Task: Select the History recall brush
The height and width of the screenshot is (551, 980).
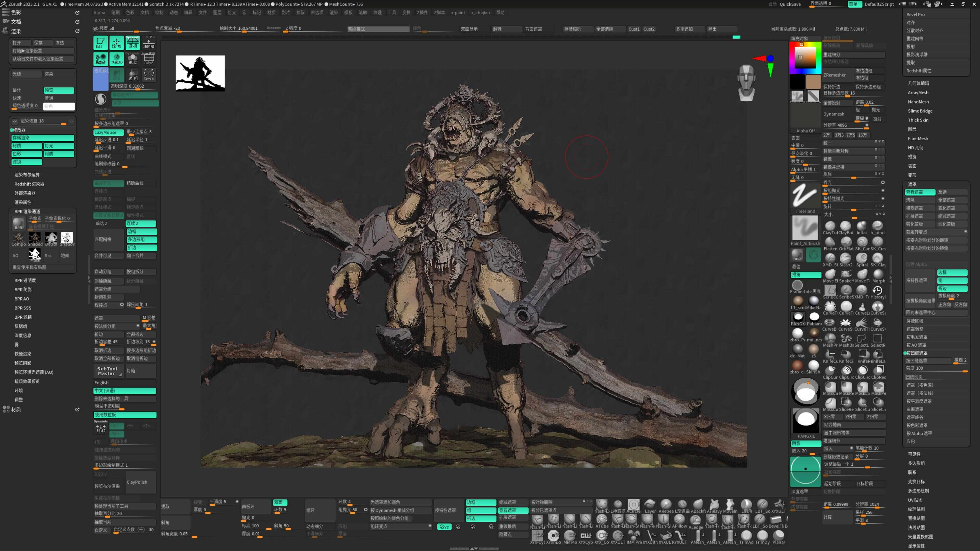Action: pos(878,292)
